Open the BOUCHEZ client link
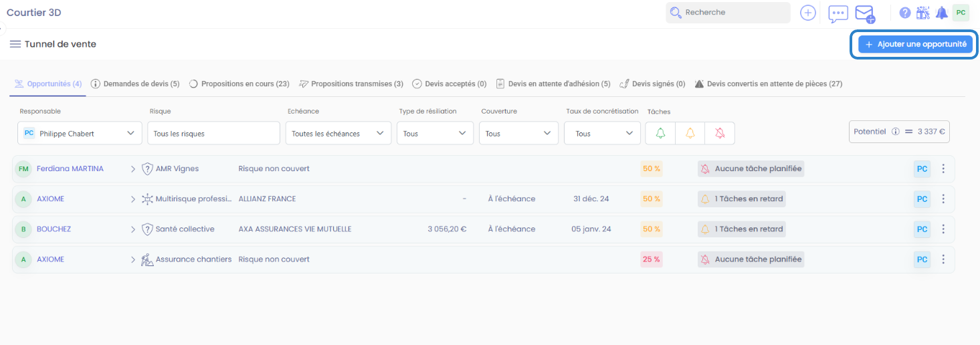 pyautogui.click(x=54, y=229)
